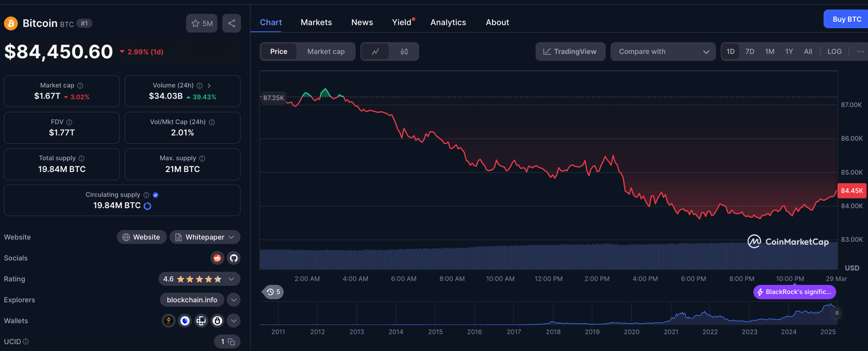Select the 7D time range
868x351 pixels.
click(750, 52)
